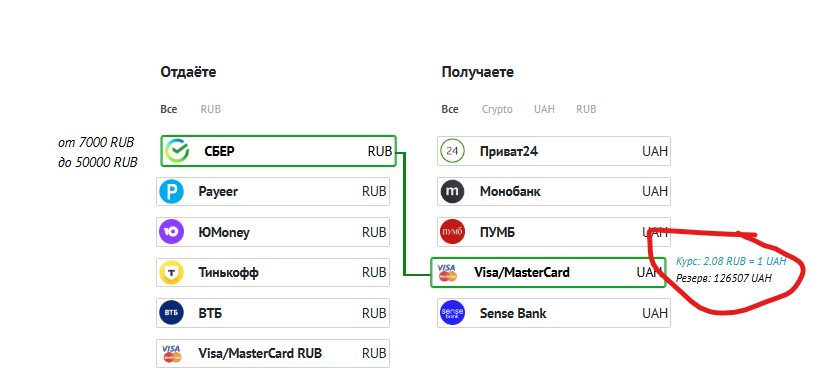The image size is (827, 387).
Task: Click the red ПУМБ logo
Action: pos(453,233)
